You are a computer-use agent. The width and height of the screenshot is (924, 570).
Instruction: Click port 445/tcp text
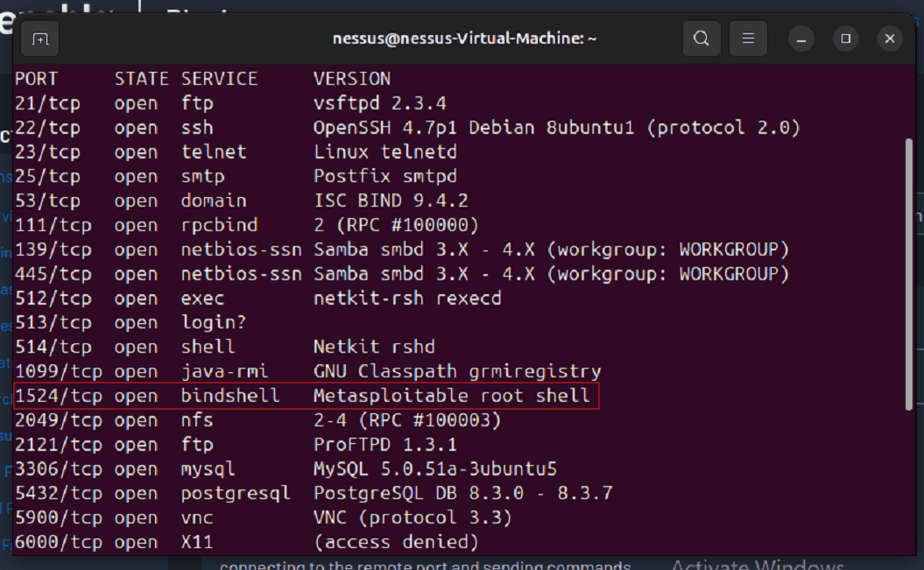[x=53, y=274]
